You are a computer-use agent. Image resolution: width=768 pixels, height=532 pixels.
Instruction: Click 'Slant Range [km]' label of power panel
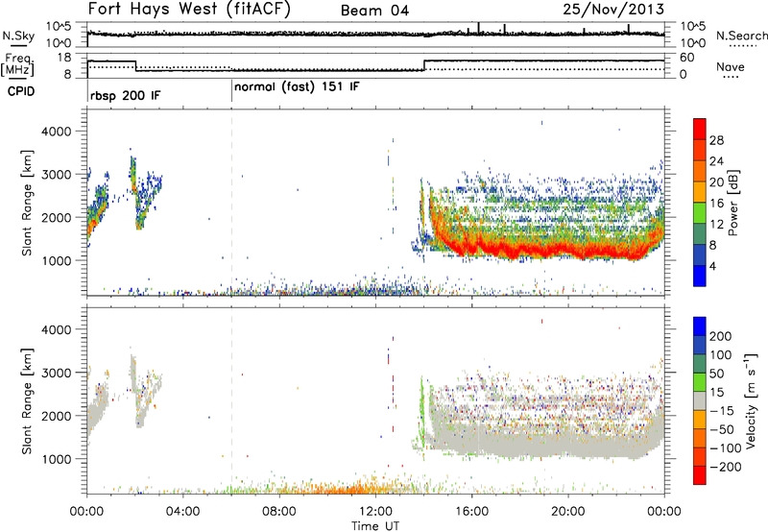[27, 203]
